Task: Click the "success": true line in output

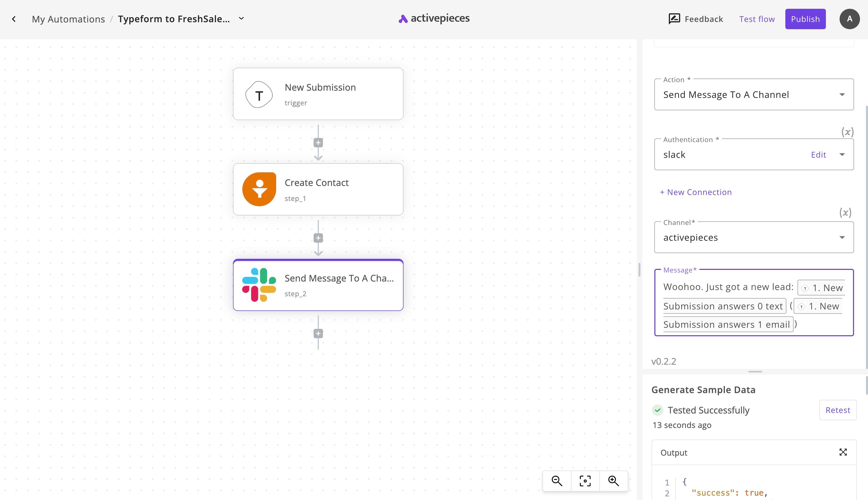Action: pos(729,493)
